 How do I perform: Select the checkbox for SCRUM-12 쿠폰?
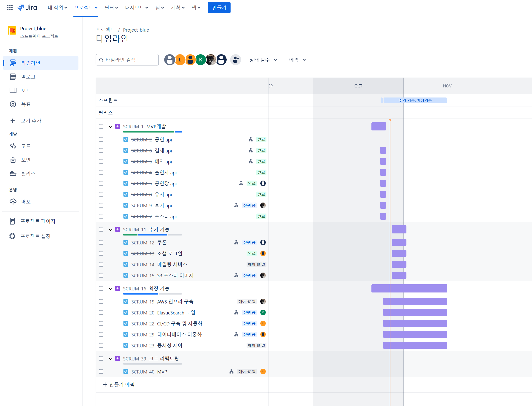101,242
